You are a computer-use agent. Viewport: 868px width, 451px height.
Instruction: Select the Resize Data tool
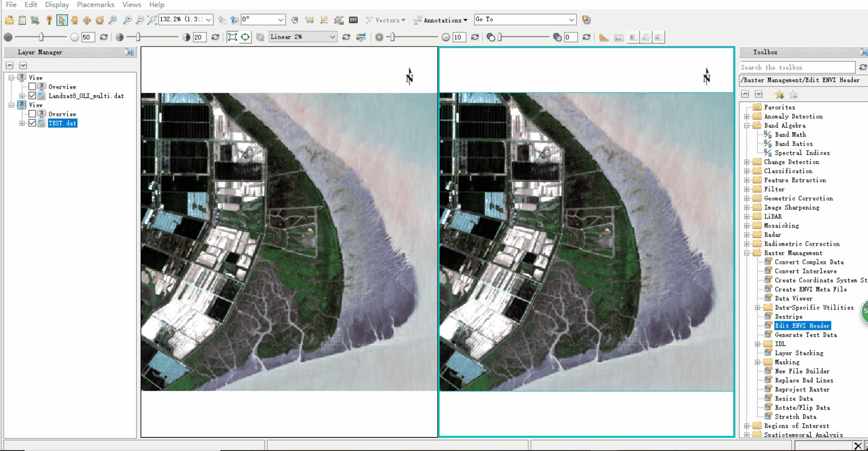coord(794,399)
